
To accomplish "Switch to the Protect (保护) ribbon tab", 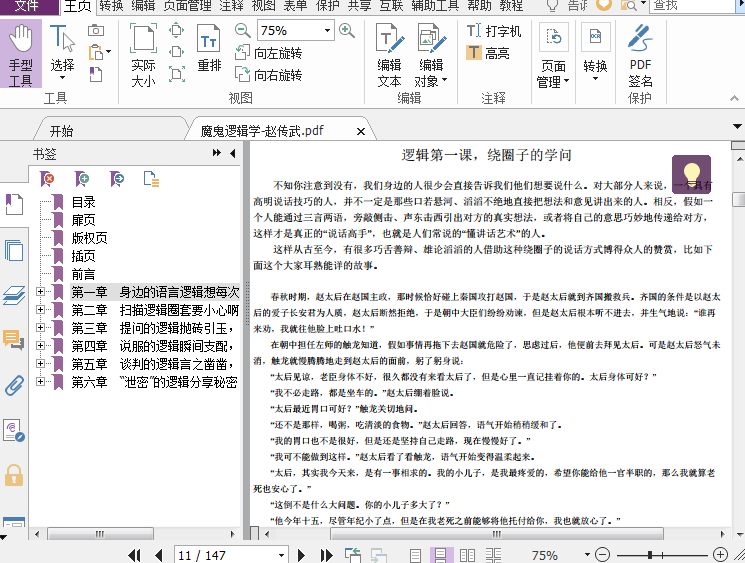I will 327,6.
